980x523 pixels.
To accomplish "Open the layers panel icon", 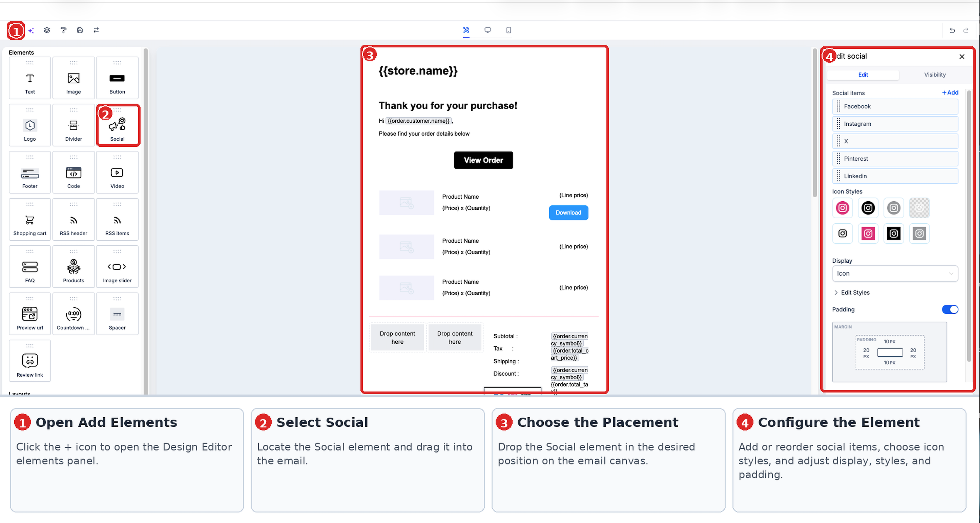I will 47,30.
